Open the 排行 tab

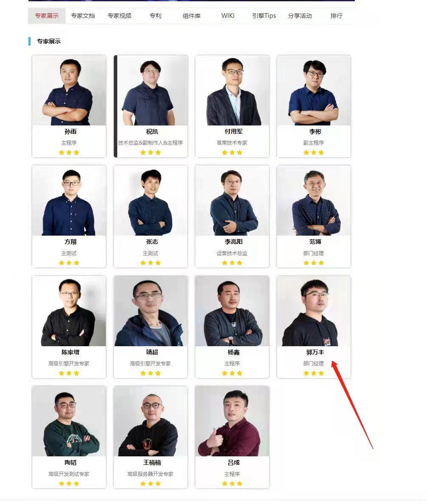336,16
